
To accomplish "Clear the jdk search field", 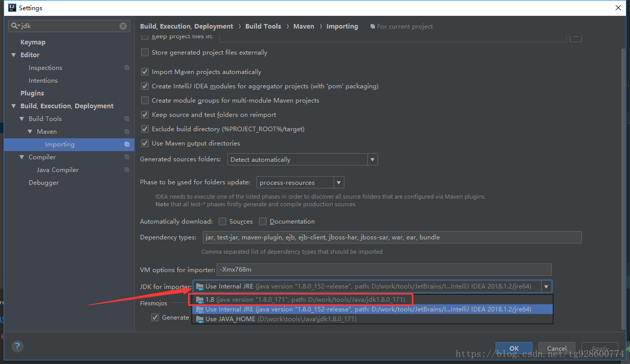I will click(123, 26).
